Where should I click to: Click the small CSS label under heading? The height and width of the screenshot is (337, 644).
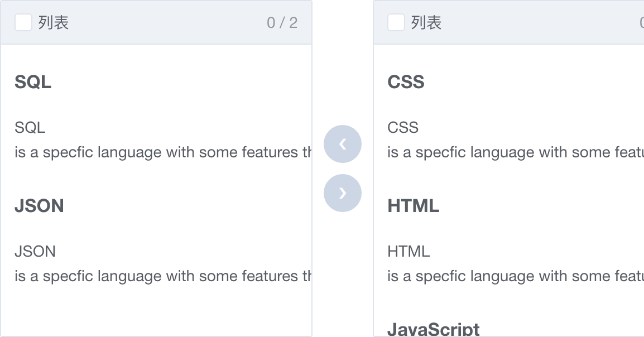point(403,128)
